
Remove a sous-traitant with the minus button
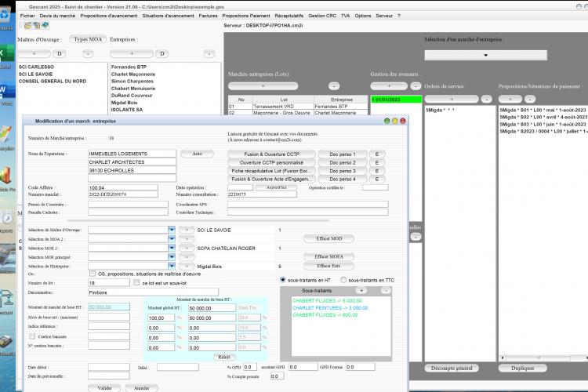click(386, 290)
